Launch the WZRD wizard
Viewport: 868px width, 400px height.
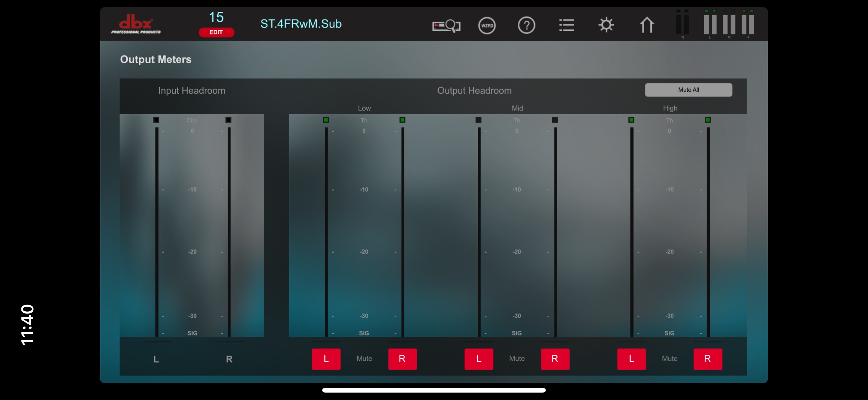487,25
